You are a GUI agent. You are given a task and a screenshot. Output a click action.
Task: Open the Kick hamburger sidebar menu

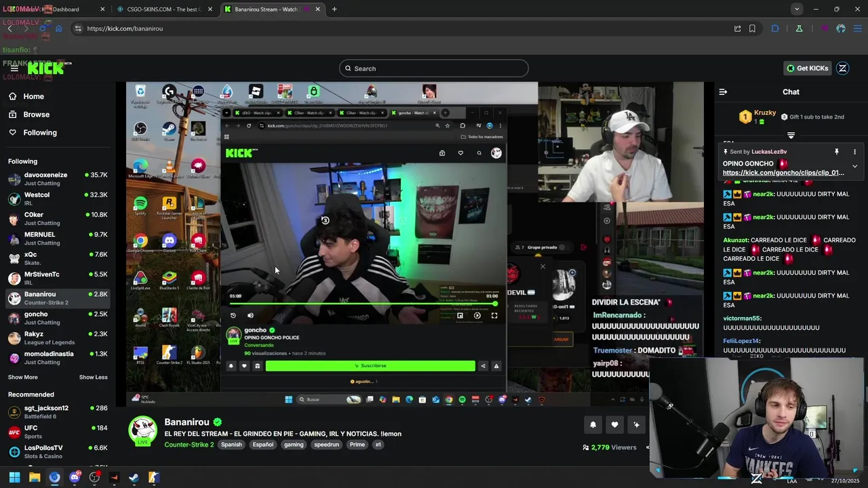click(x=14, y=68)
